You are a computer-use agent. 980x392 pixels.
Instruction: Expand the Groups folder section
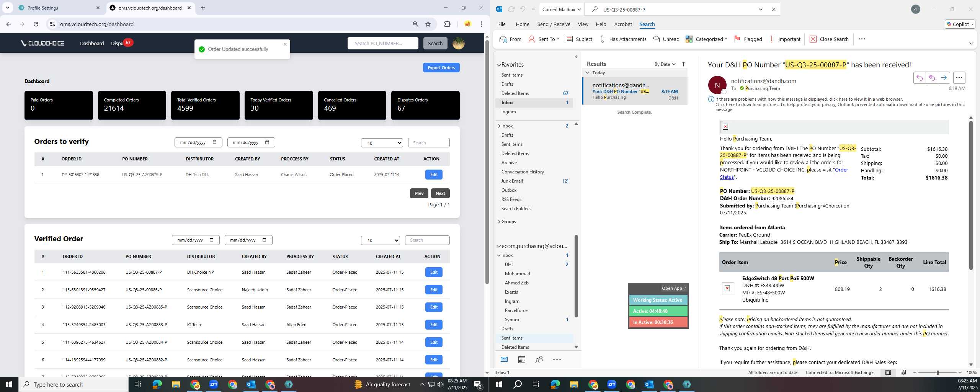499,222
